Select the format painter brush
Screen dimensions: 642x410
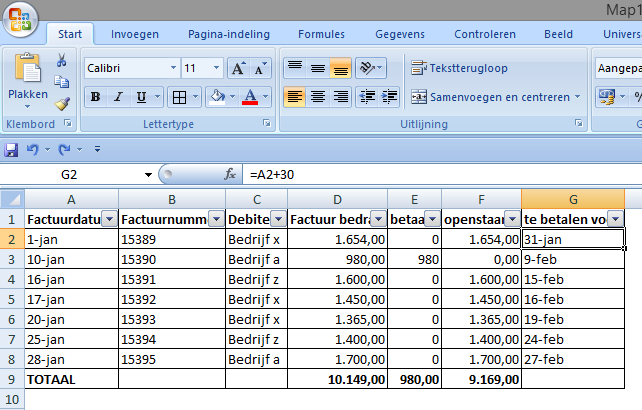[x=62, y=104]
